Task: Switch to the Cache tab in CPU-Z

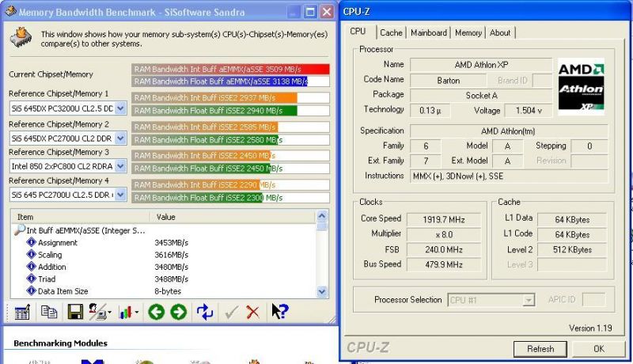Action: point(391,32)
